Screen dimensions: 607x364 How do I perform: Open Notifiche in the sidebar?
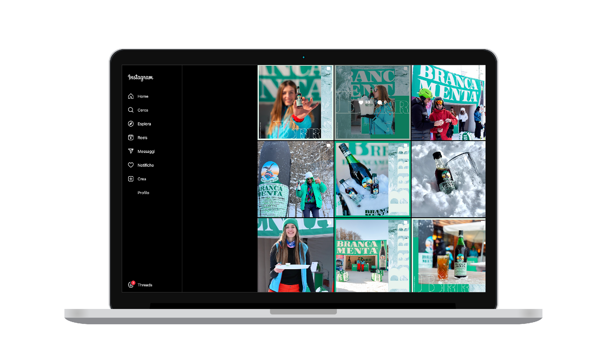pyautogui.click(x=141, y=165)
